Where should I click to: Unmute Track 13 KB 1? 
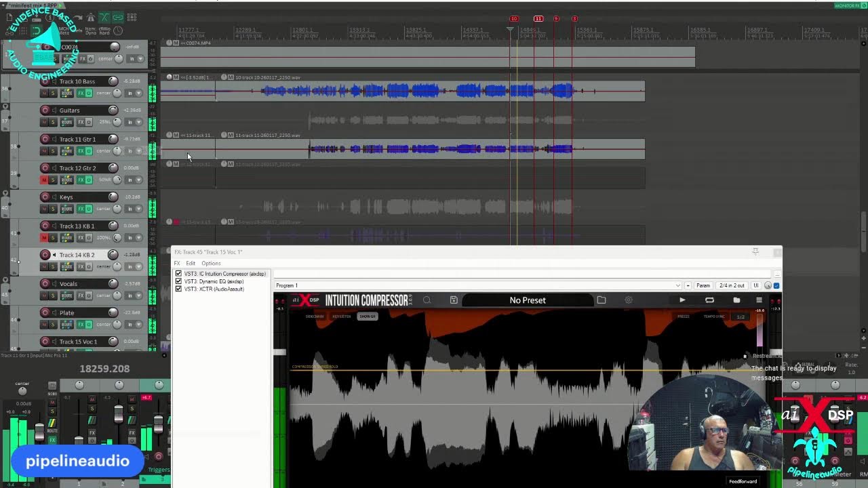coord(44,238)
